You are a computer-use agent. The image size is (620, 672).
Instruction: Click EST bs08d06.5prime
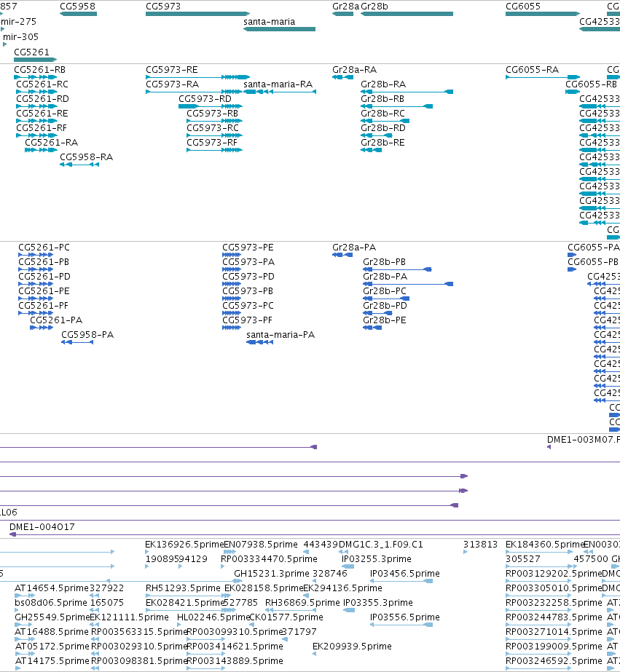(x=51, y=603)
